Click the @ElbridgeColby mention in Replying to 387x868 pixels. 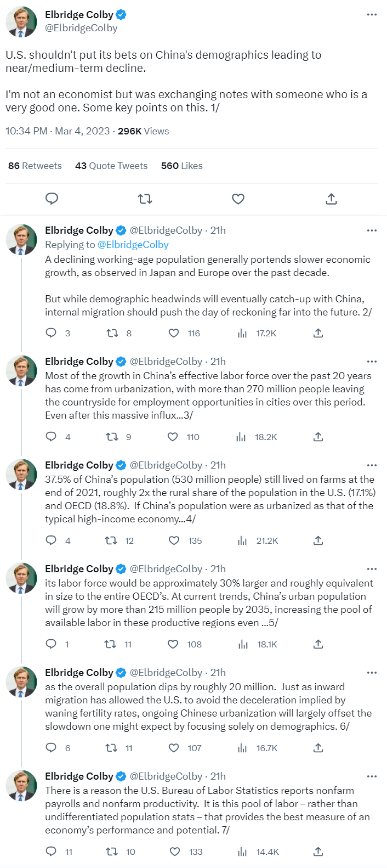pos(133,245)
